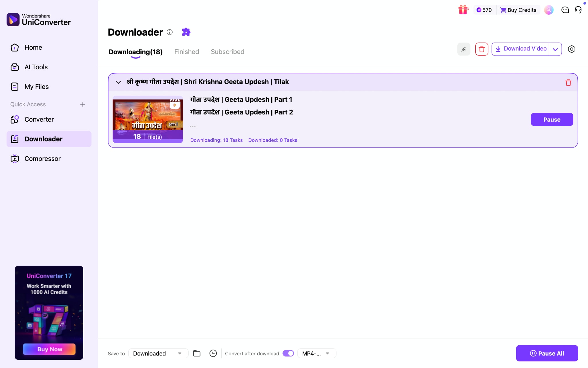Image resolution: width=588 pixels, height=368 pixels.
Task: Open AI Tools from the sidebar
Action: (x=36, y=67)
